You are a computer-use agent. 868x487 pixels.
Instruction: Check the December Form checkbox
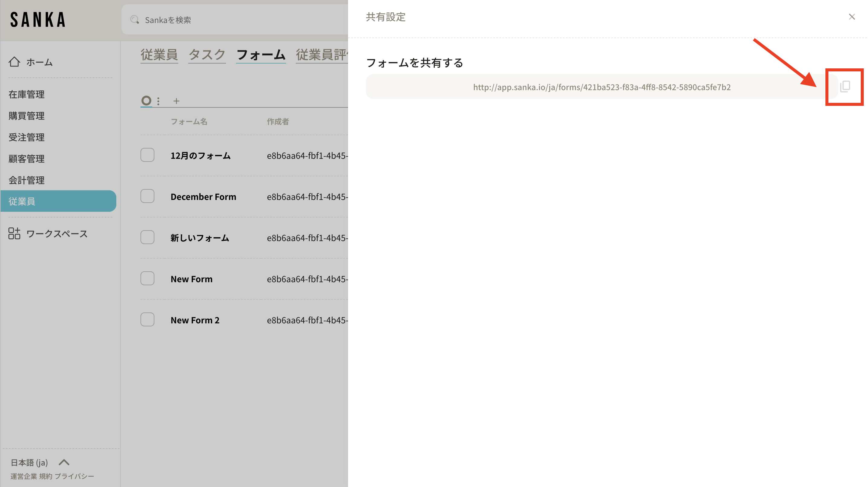tap(147, 196)
